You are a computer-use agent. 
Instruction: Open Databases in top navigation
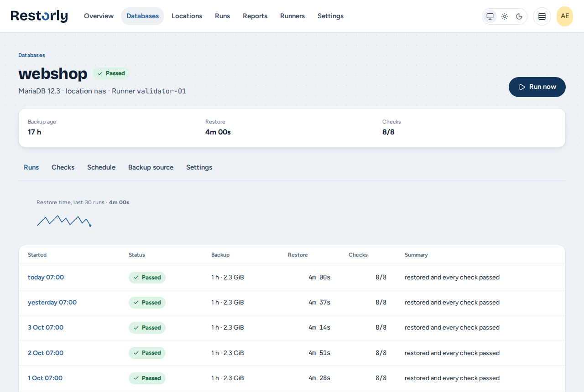pyautogui.click(x=142, y=16)
